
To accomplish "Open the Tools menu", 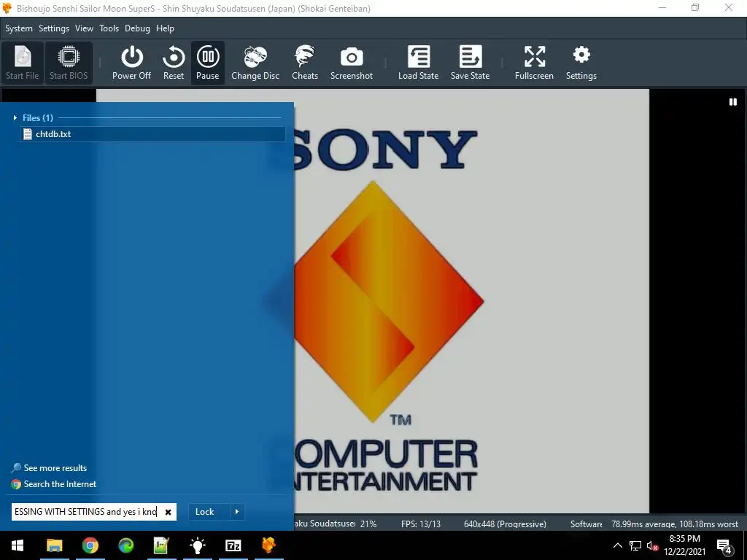I will pyautogui.click(x=109, y=28).
